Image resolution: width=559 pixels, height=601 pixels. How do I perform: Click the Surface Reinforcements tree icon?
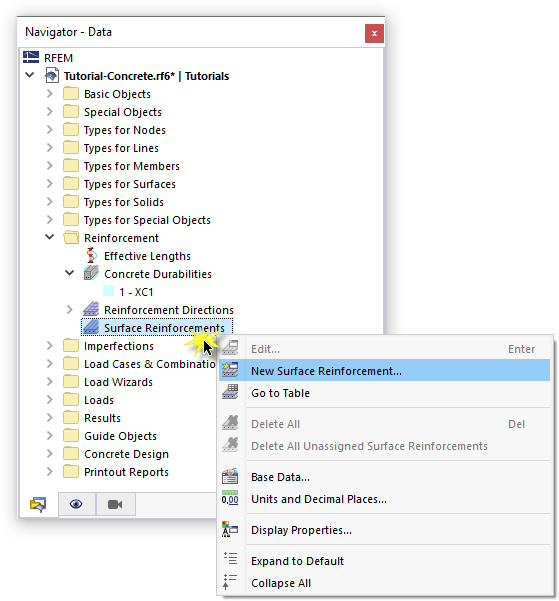[x=91, y=328]
